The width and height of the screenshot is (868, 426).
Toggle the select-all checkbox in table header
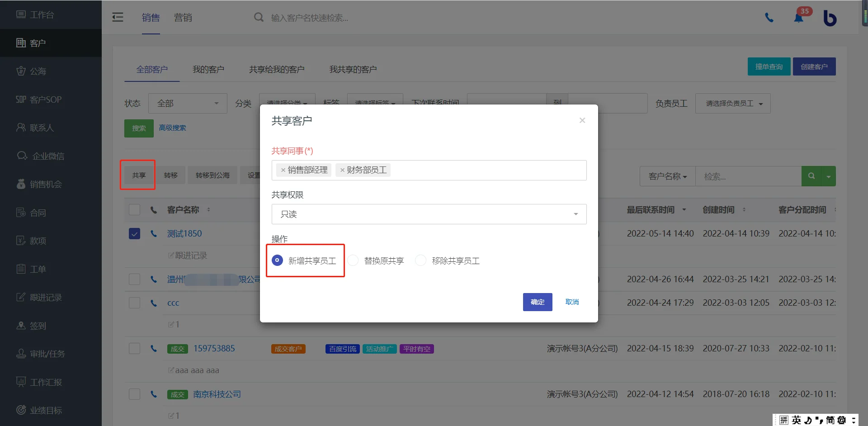[x=134, y=209]
